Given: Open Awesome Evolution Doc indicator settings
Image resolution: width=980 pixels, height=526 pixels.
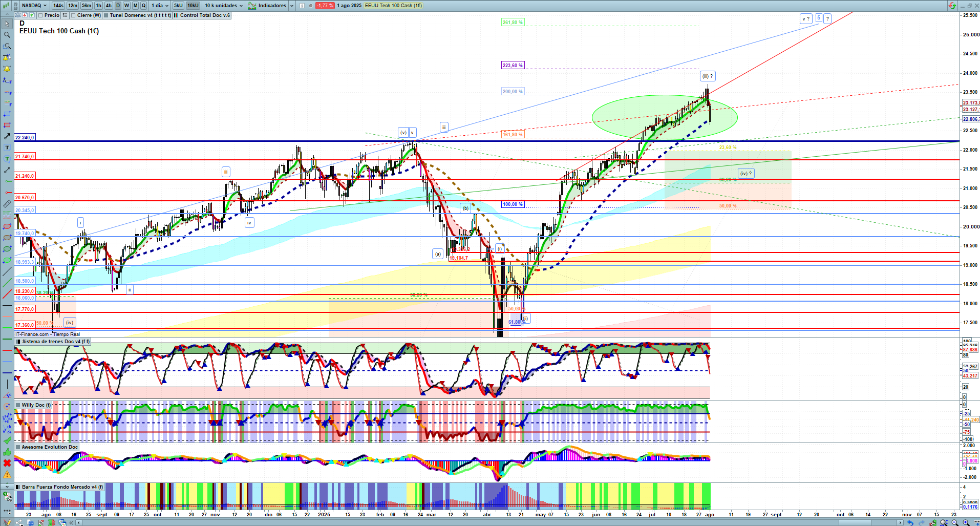Looking at the screenshot, I should [x=47, y=447].
